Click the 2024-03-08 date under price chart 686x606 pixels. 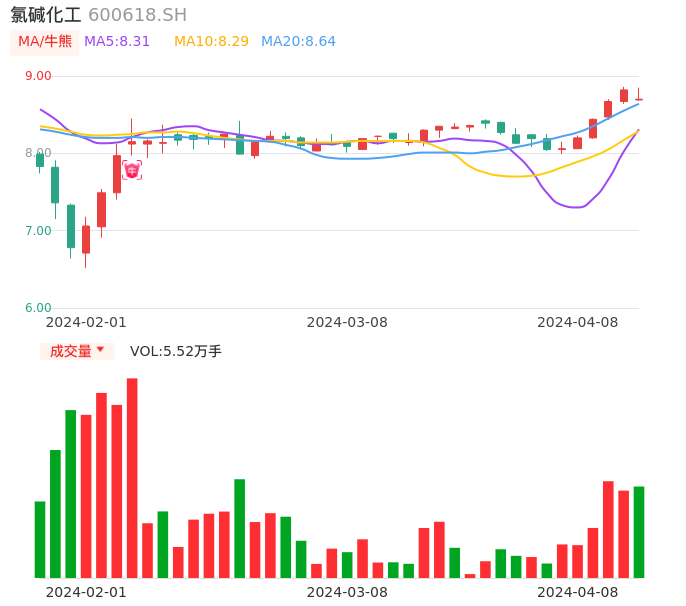(347, 322)
